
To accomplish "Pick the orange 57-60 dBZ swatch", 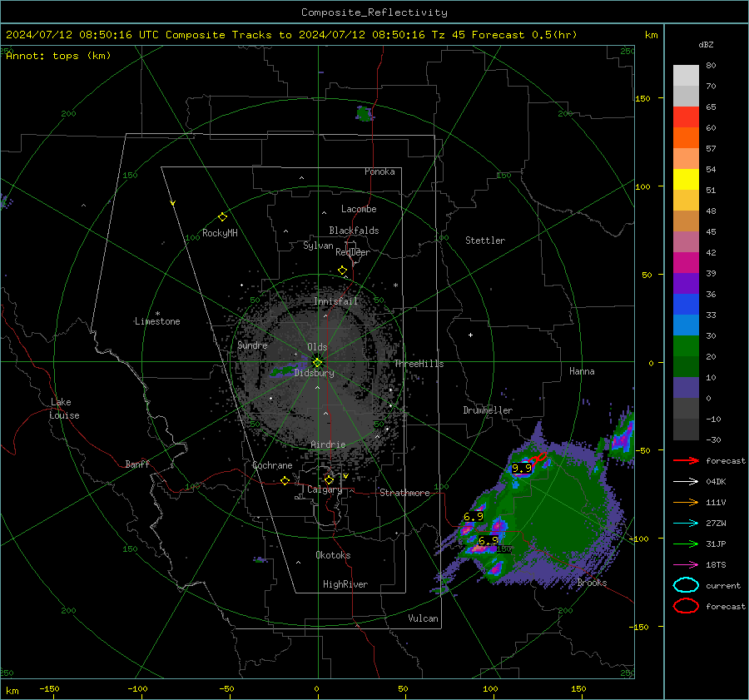I will pyautogui.click(x=686, y=138).
